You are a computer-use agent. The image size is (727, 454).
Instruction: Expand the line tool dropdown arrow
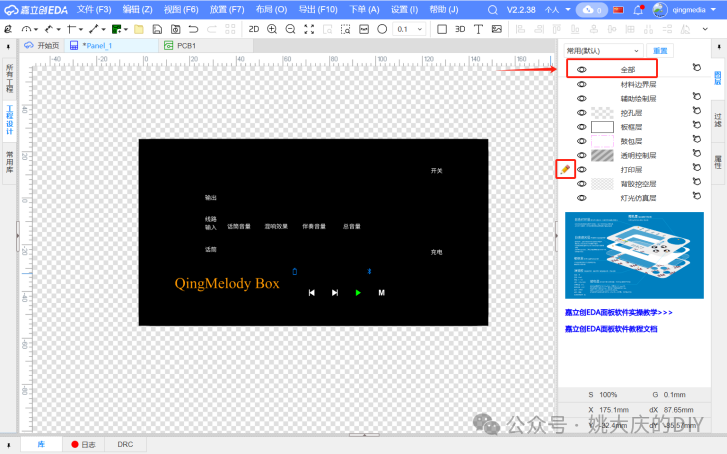[103, 30]
